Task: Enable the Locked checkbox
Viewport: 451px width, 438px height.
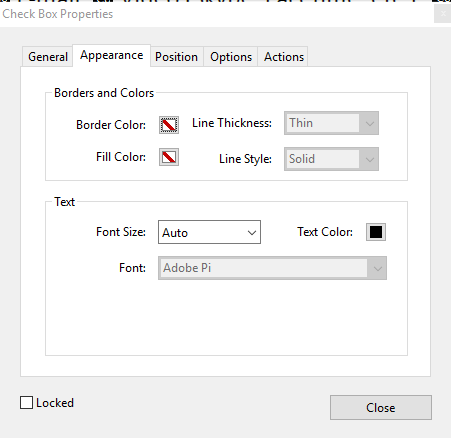Action: click(26, 403)
